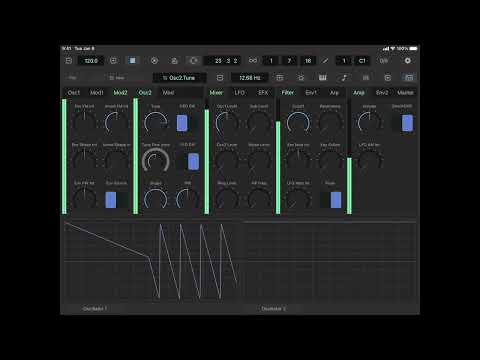Open the 7 value field in top toolbar

289,61
